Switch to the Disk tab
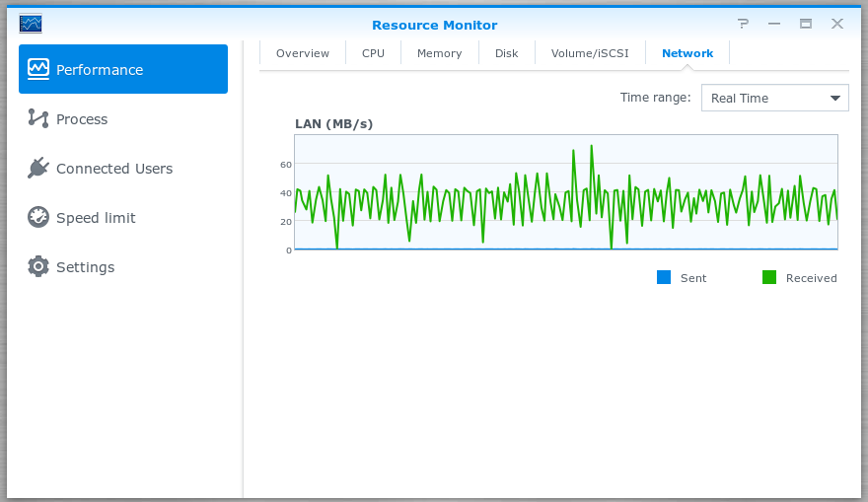 click(x=507, y=53)
